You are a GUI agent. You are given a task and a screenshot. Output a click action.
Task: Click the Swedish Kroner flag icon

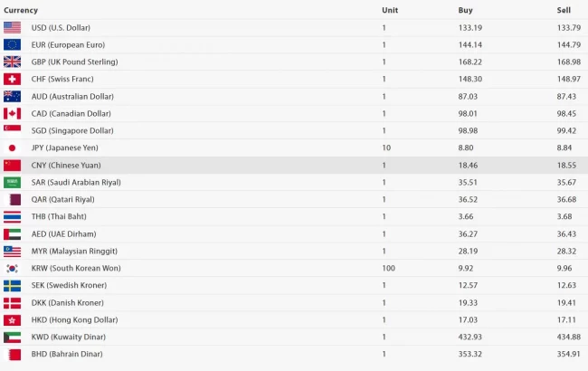(x=13, y=285)
